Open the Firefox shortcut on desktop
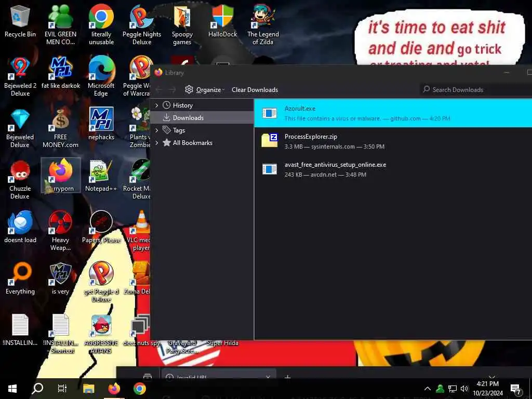Image resolution: width=532 pixels, height=399 pixels. pos(61,175)
